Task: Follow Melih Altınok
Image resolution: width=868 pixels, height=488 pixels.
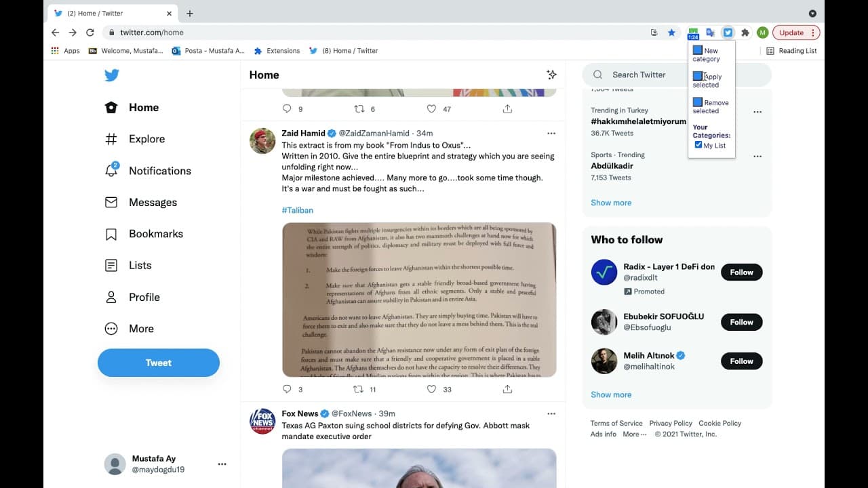Action: (742, 361)
